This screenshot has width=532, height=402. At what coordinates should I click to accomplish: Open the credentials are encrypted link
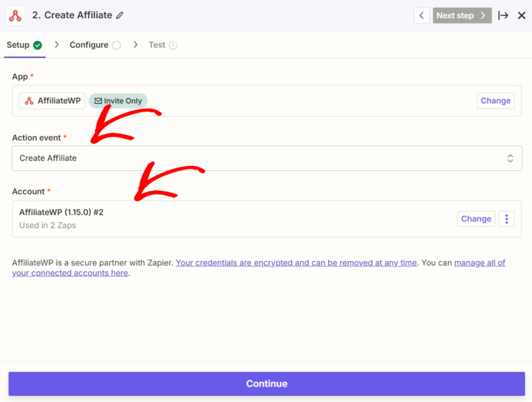point(296,263)
